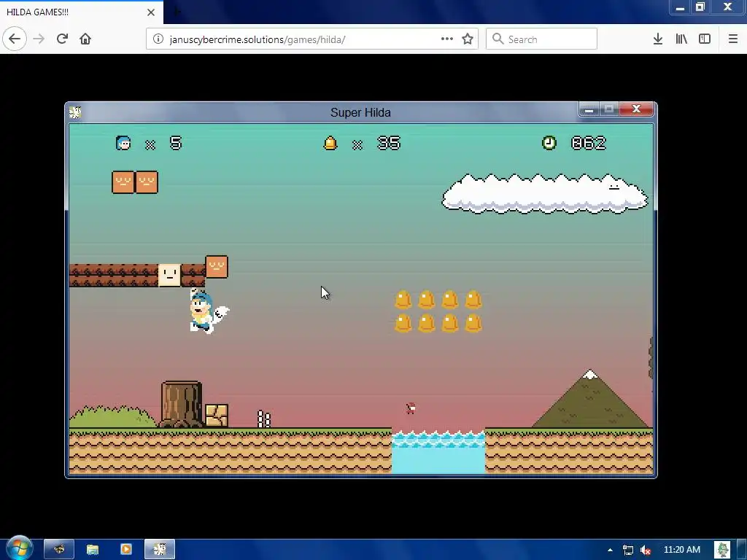Click the lives count 5
Image resolution: width=747 pixels, height=560 pixels.
176,143
